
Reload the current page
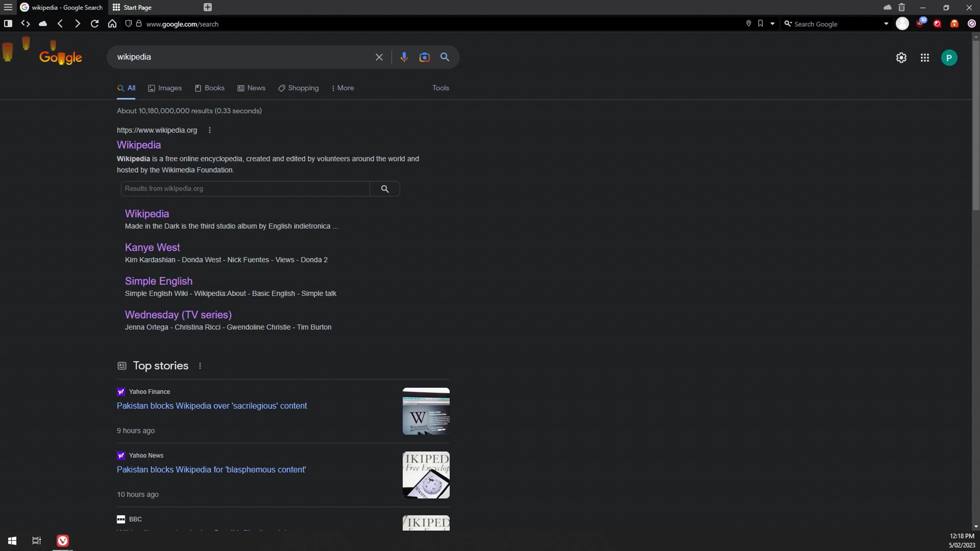(95, 24)
